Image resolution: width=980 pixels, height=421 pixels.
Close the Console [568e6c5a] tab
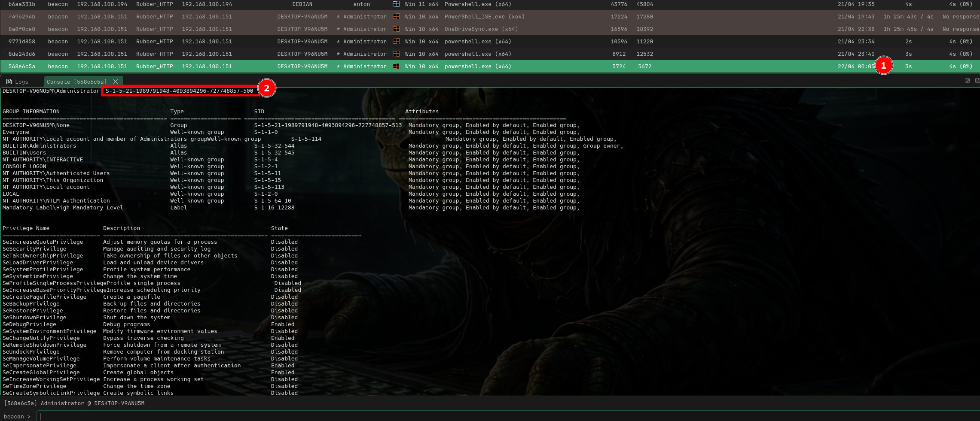click(x=116, y=82)
